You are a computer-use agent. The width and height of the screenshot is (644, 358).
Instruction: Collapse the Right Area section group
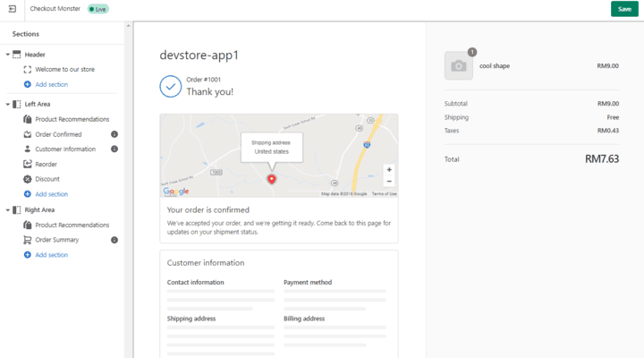tap(7, 210)
